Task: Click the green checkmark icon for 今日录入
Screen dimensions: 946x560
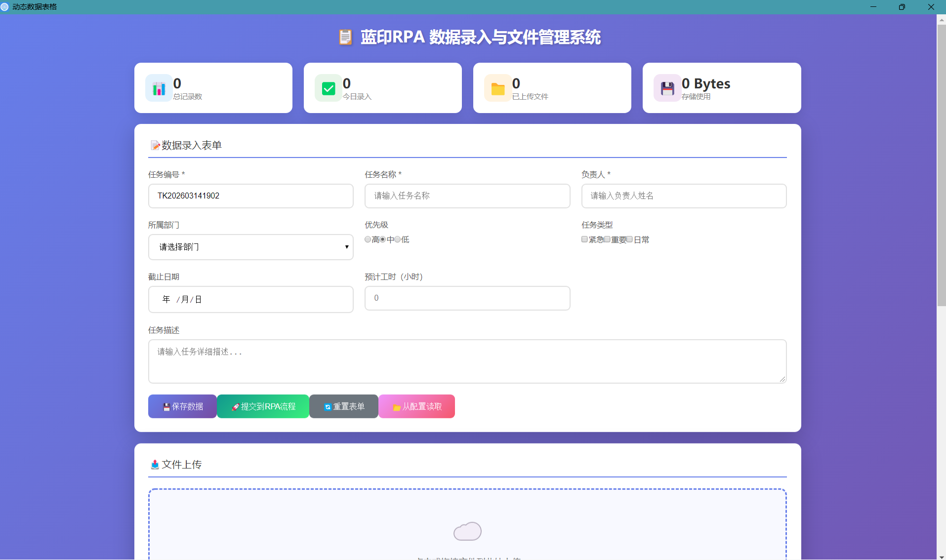Action: (328, 88)
